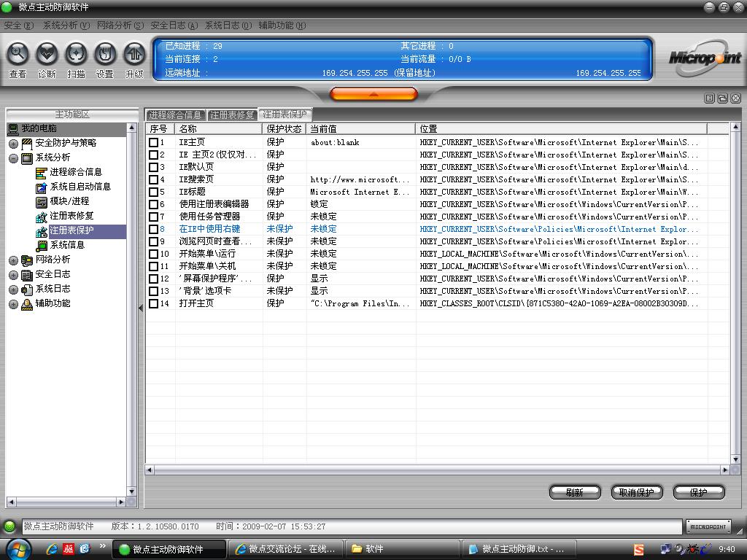Viewport: 747px width, 560px height.
Task: Click the round X icon above the table
Action: pos(736,98)
